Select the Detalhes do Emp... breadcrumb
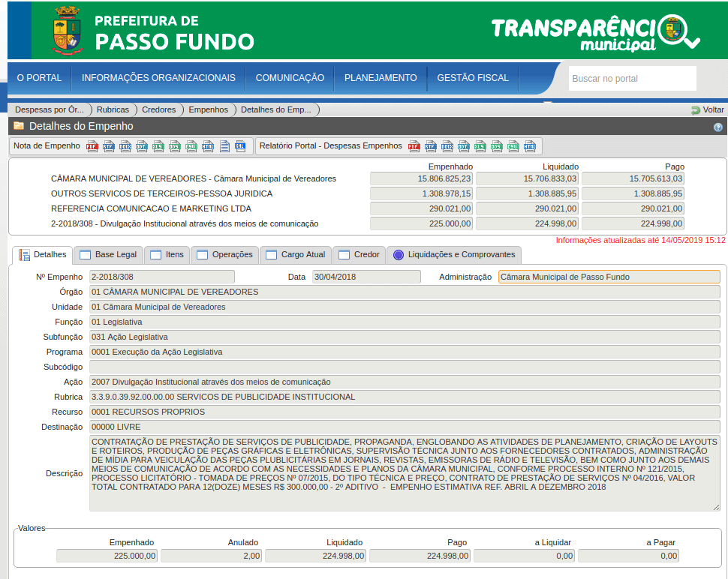Image resolution: width=728 pixels, height=579 pixels. coord(275,110)
